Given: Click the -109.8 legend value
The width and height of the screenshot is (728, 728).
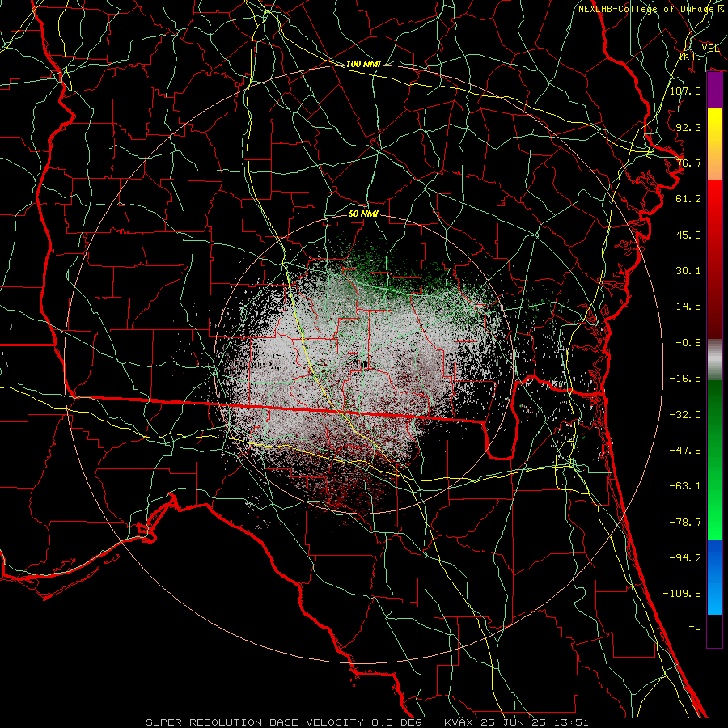Looking at the screenshot, I should click(x=682, y=594).
